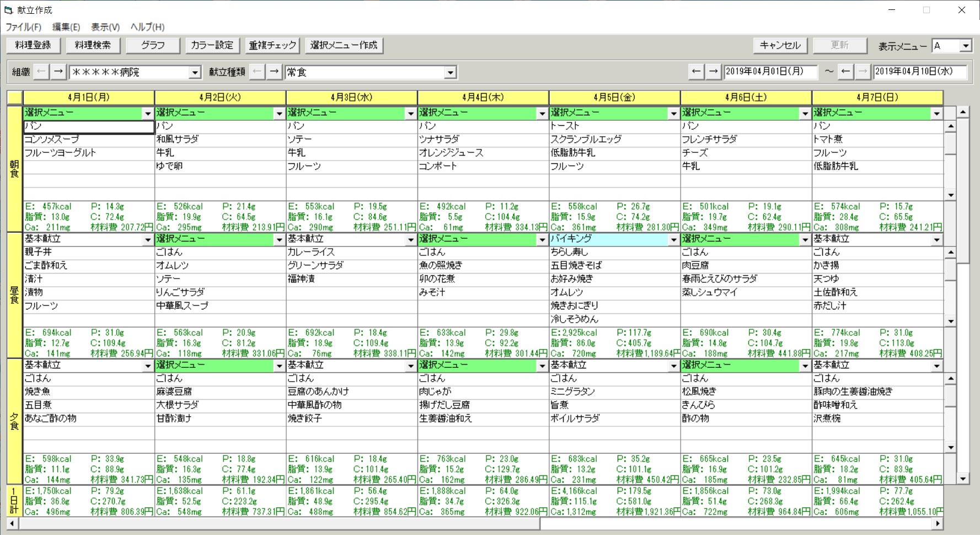
Task: Expand April 6 breakfast 選択メニュー dropdown
Action: (805, 113)
